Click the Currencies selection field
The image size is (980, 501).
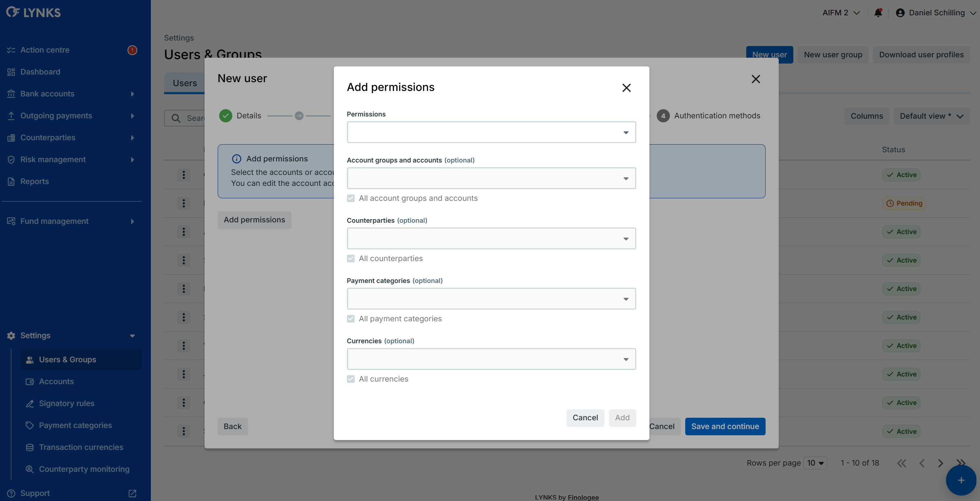491,359
